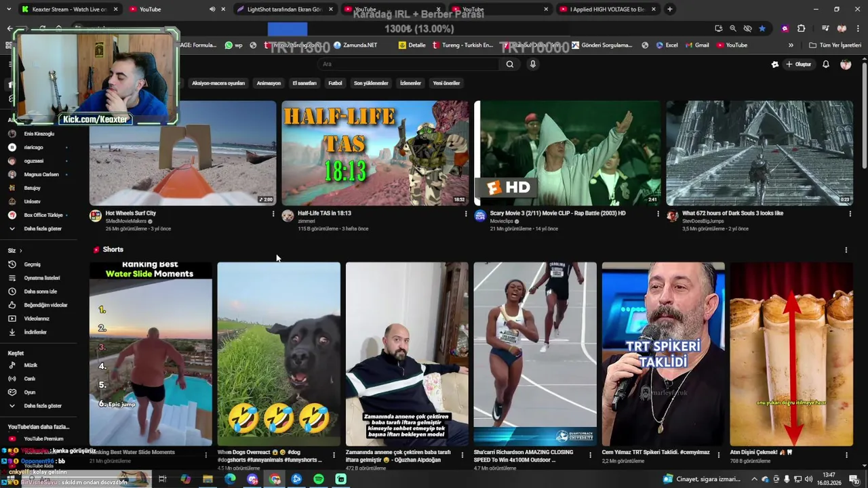Open 'Tüm Yer İşaretleri' bookmarks folder
Image resolution: width=868 pixels, height=488 pixels.
pyautogui.click(x=835, y=45)
